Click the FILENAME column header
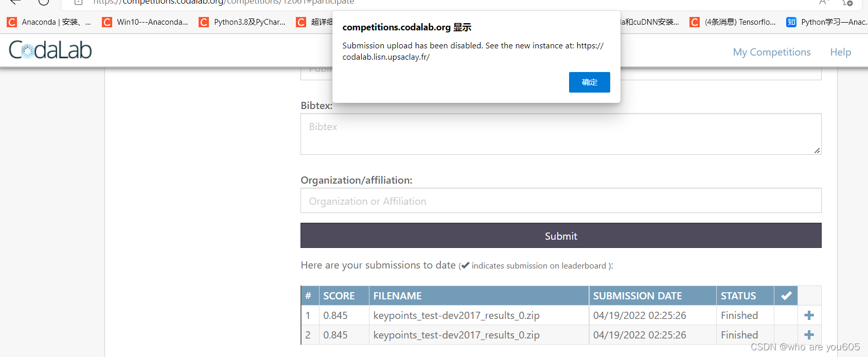 pyautogui.click(x=397, y=296)
